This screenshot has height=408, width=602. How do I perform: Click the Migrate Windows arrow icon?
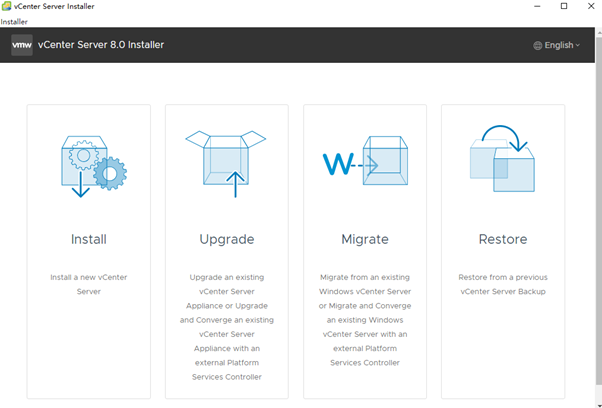tap(365, 160)
